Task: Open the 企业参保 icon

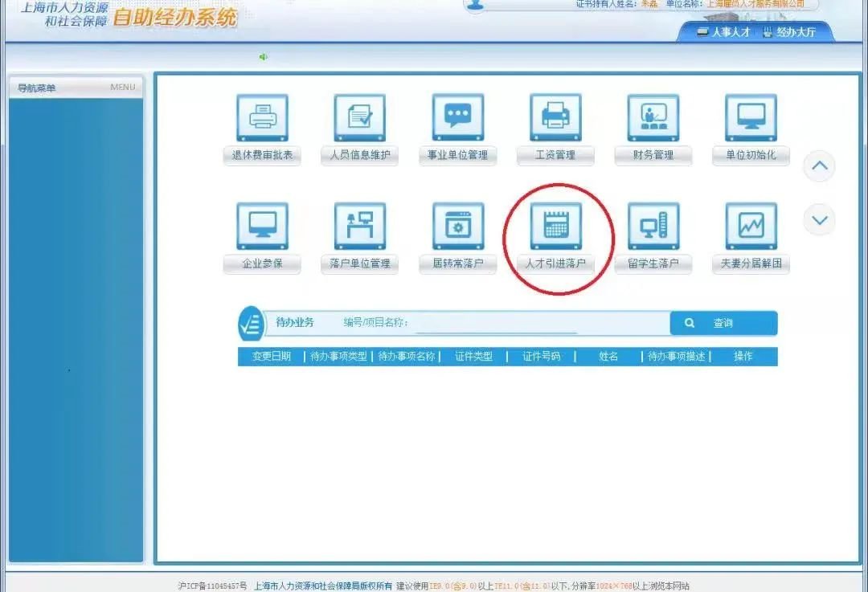Action: point(262,226)
